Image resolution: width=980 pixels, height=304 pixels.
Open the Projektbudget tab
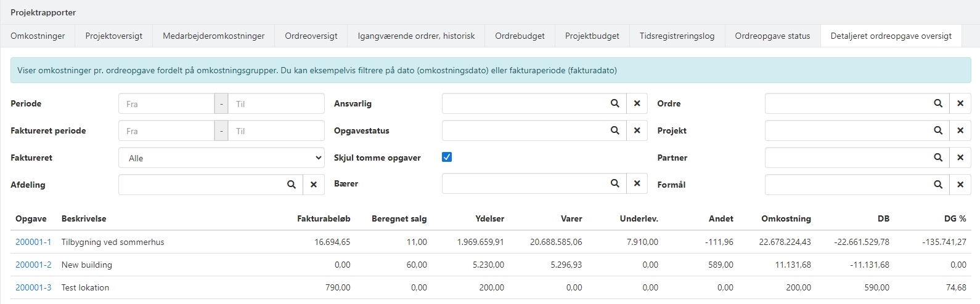[x=592, y=36]
